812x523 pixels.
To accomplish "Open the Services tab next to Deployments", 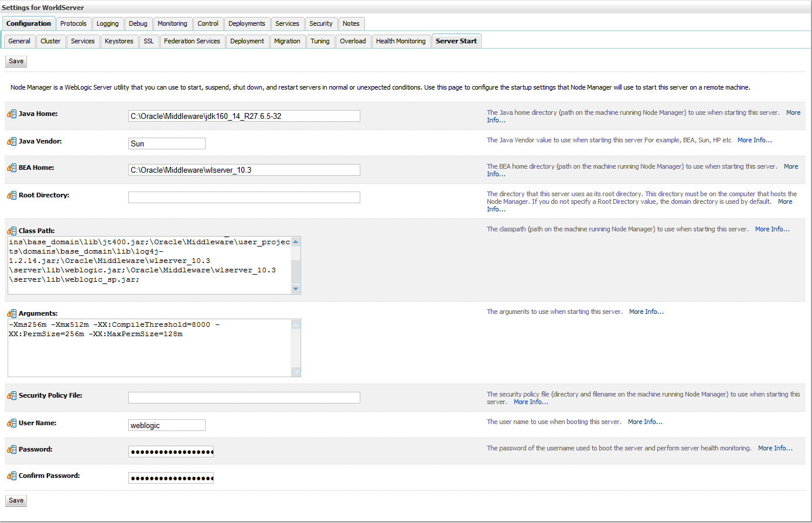I will click(x=287, y=23).
